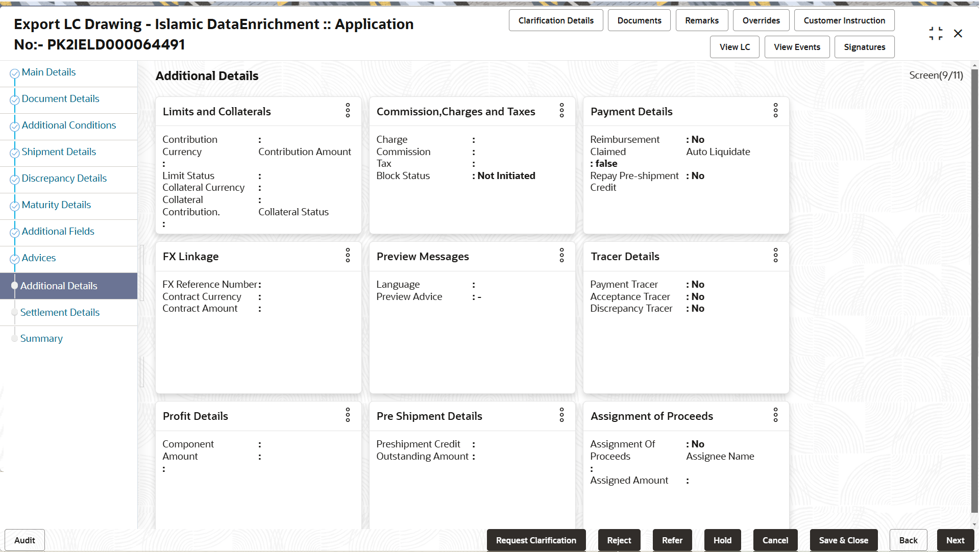Open Commission, Charges and Taxes options menu

(x=561, y=111)
